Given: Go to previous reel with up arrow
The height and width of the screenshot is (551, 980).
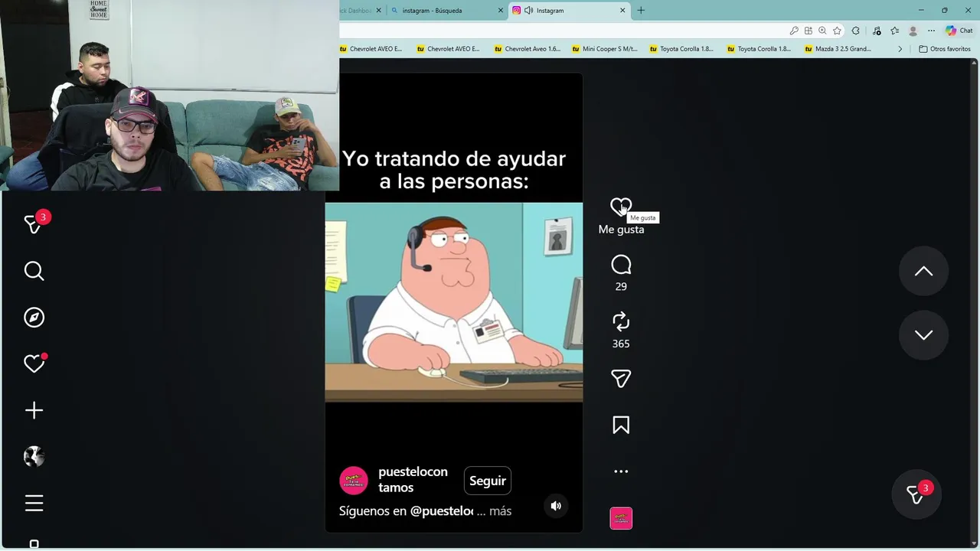Looking at the screenshot, I should click(923, 271).
